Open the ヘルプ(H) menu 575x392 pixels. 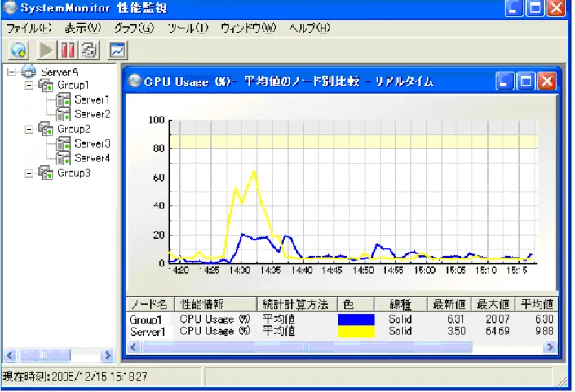309,29
